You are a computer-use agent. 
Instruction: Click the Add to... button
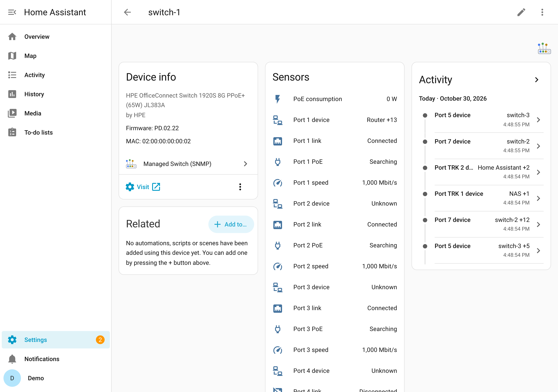pos(231,224)
